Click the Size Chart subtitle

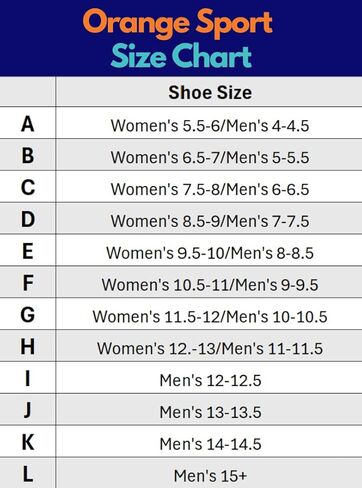(x=181, y=56)
